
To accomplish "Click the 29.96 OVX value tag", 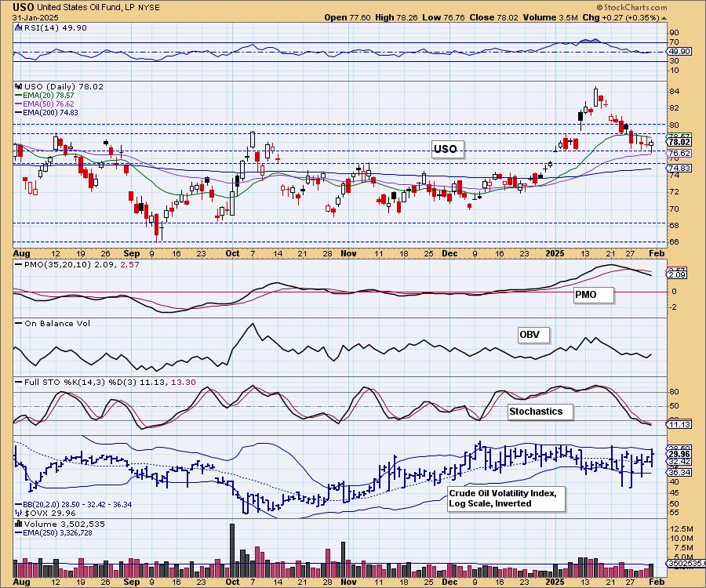I will coord(679,455).
